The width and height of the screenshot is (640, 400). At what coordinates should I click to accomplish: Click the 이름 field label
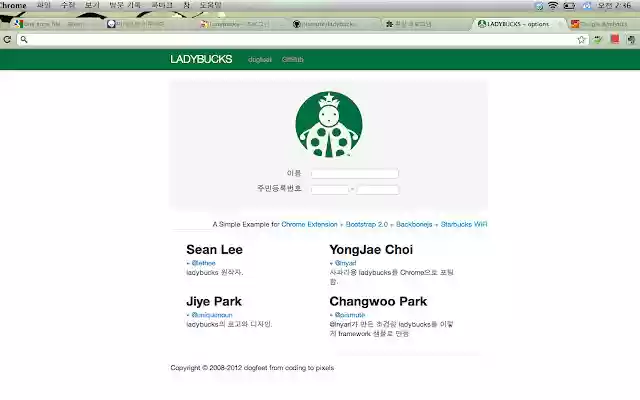point(294,173)
